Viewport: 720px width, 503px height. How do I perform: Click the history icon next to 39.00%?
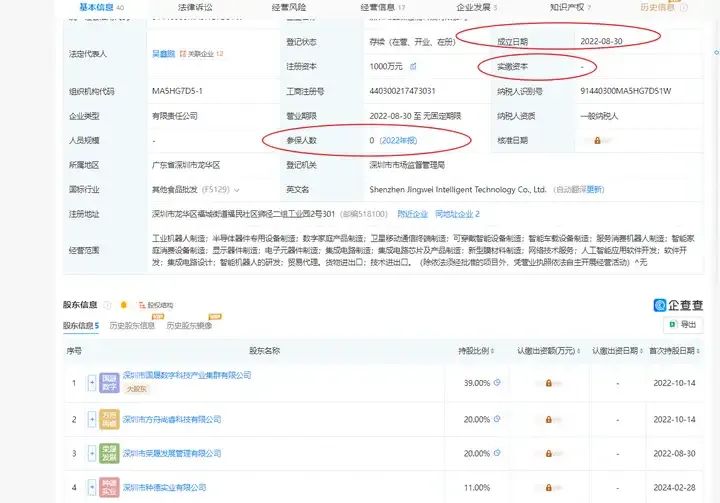497,382
